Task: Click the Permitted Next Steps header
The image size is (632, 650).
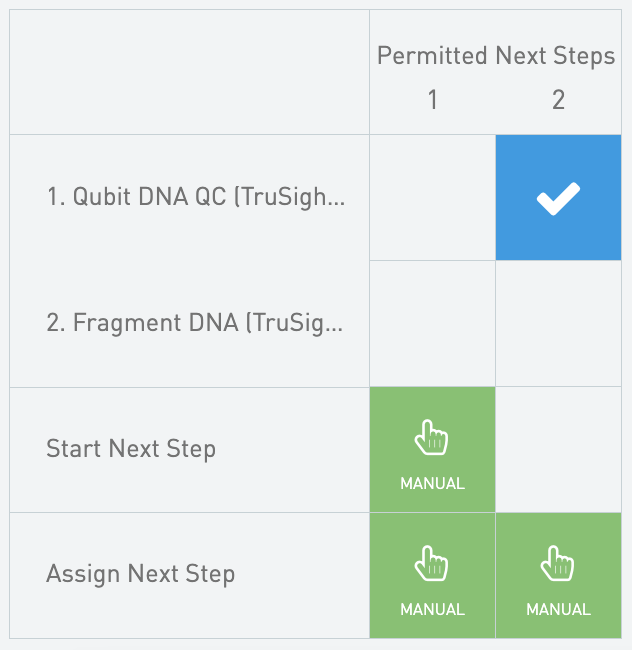Action: (x=495, y=56)
